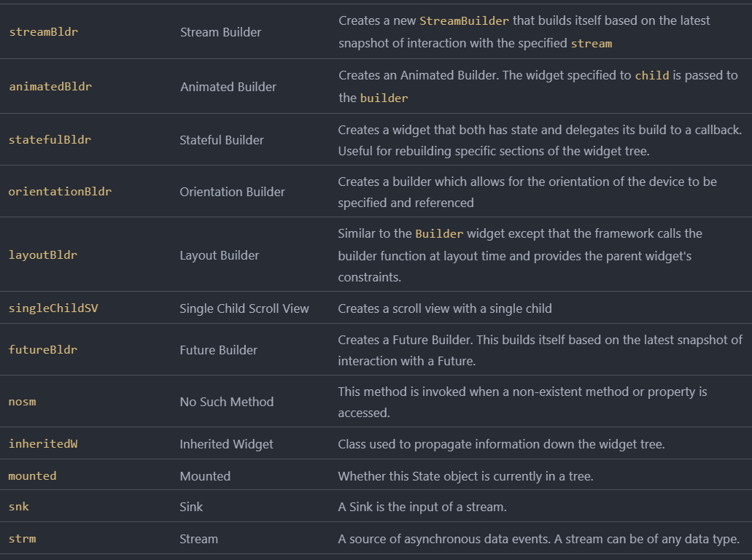Select the inheritedW snippet code
This screenshot has height=560, width=752.
43,444
